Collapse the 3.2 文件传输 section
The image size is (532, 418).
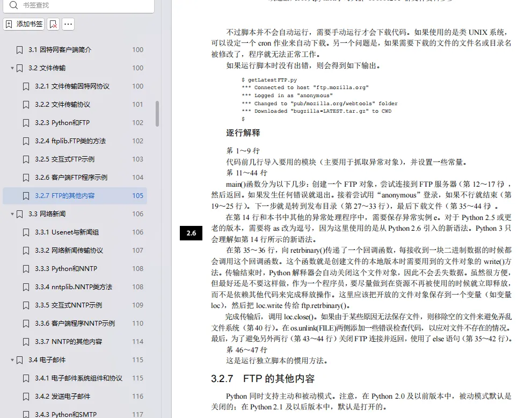pos(12,68)
